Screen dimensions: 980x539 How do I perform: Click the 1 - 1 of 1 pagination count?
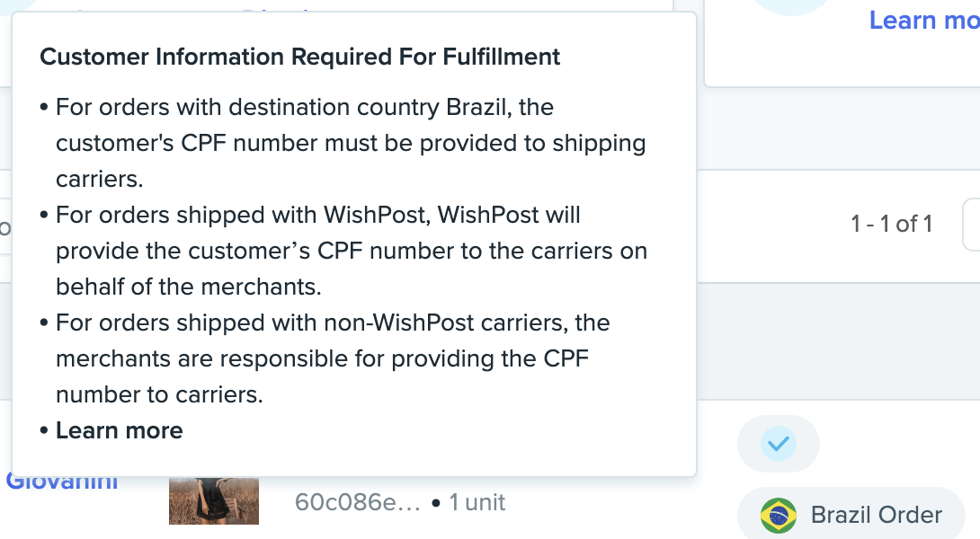891,224
